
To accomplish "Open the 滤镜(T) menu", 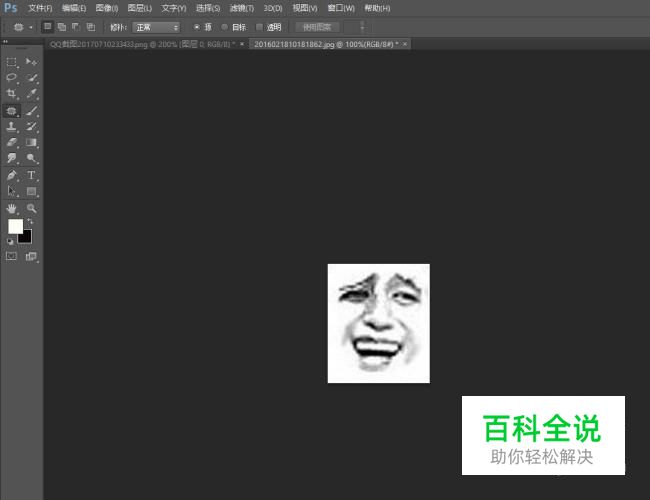I will point(242,8).
